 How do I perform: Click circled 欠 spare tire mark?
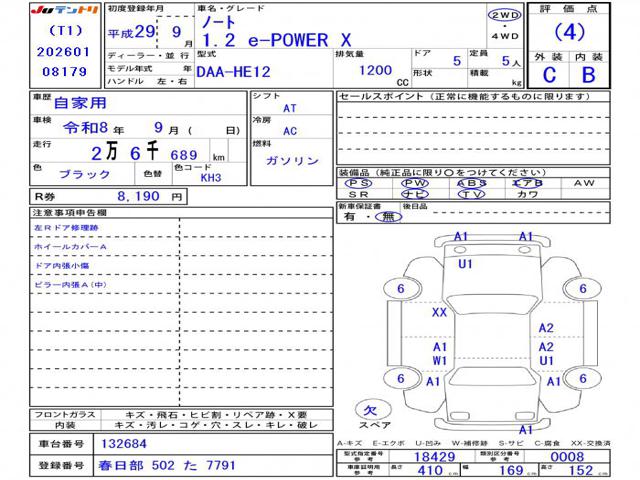373,409
